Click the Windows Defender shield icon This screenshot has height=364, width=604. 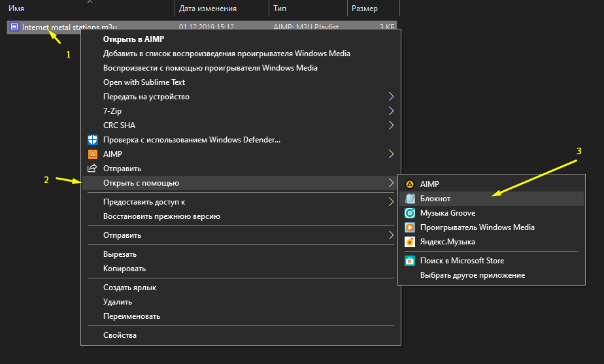92,139
